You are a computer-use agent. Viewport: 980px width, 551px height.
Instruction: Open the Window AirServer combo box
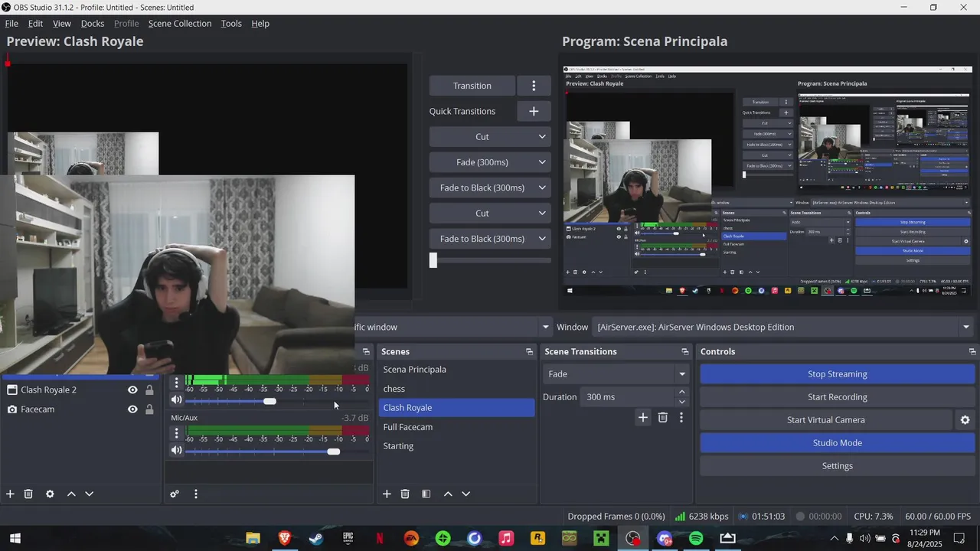click(783, 327)
